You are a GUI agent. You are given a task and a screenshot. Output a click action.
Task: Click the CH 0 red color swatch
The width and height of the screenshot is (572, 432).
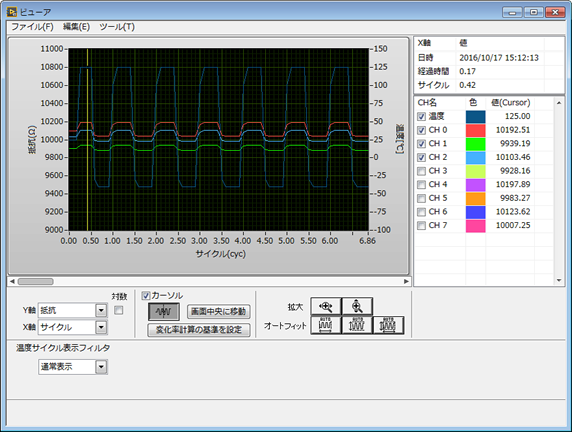476,130
